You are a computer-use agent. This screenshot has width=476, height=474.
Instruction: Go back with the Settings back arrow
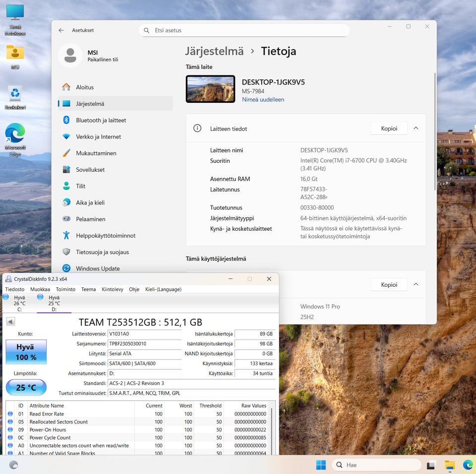[61, 30]
